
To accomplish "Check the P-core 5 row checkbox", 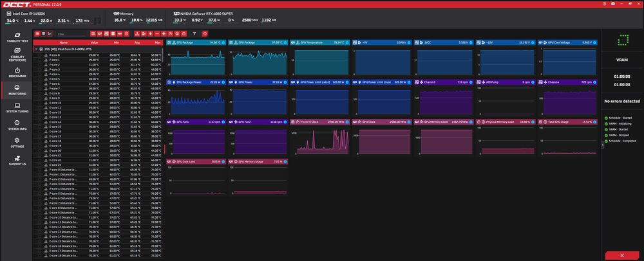I will pos(40,79).
